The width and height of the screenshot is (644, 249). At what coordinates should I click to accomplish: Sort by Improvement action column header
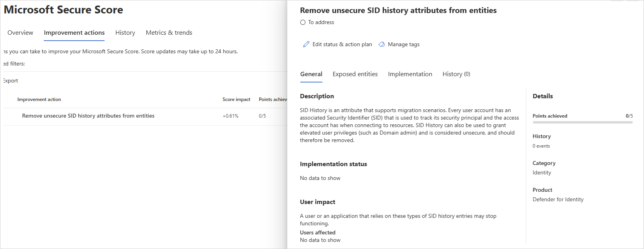39,99
